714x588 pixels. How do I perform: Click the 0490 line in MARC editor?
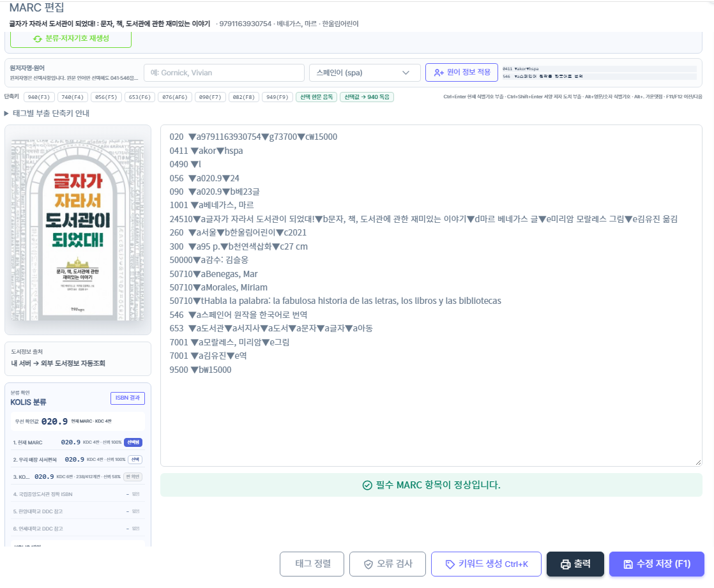click(185, 164)
